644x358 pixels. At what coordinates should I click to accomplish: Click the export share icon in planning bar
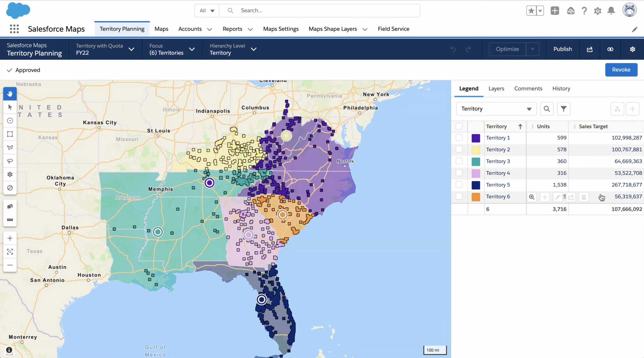point(590,49)
